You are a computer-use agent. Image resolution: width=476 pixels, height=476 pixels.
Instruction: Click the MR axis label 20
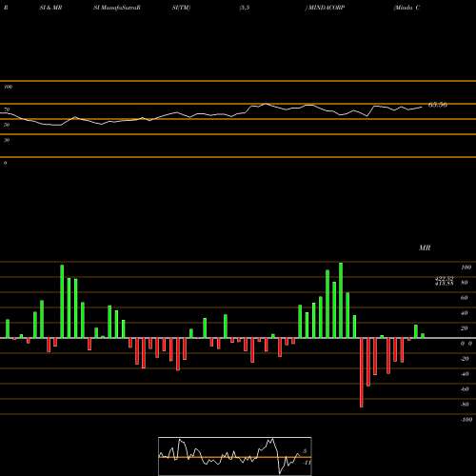[465, 328]
